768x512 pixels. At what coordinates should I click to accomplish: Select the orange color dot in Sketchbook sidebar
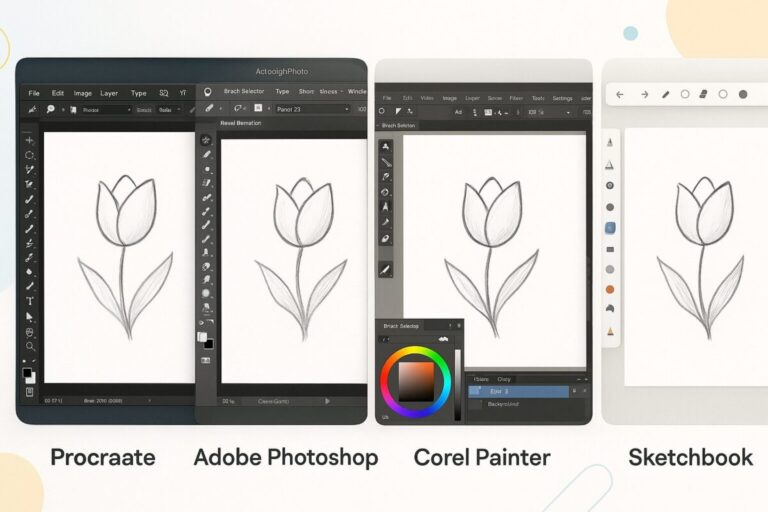click(x=610, y=290)
